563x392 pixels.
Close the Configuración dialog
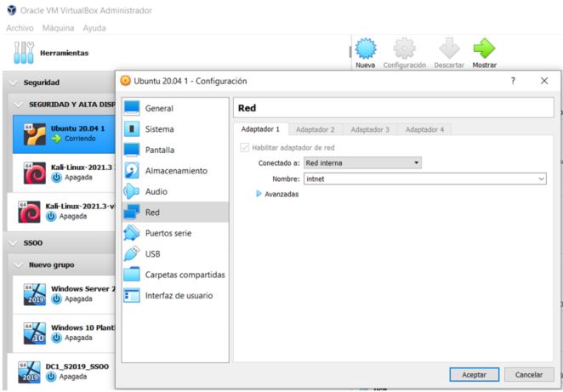point(544,81)
